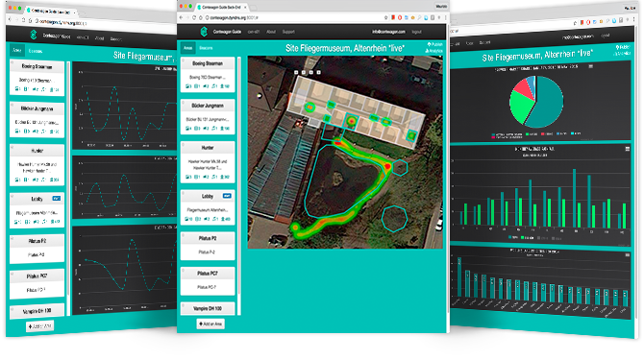Switch to Beacons tab in left window
644x360 pixels.
pos(36,51)
